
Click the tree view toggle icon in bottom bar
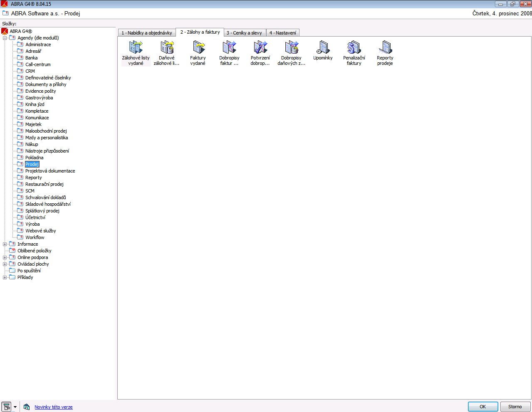click(6, 407)
